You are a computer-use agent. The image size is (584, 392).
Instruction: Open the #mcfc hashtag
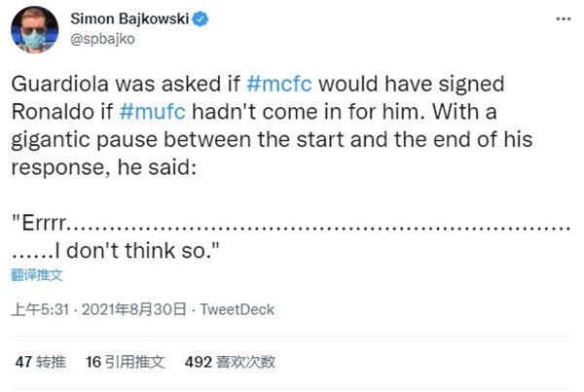coord(279,84)
